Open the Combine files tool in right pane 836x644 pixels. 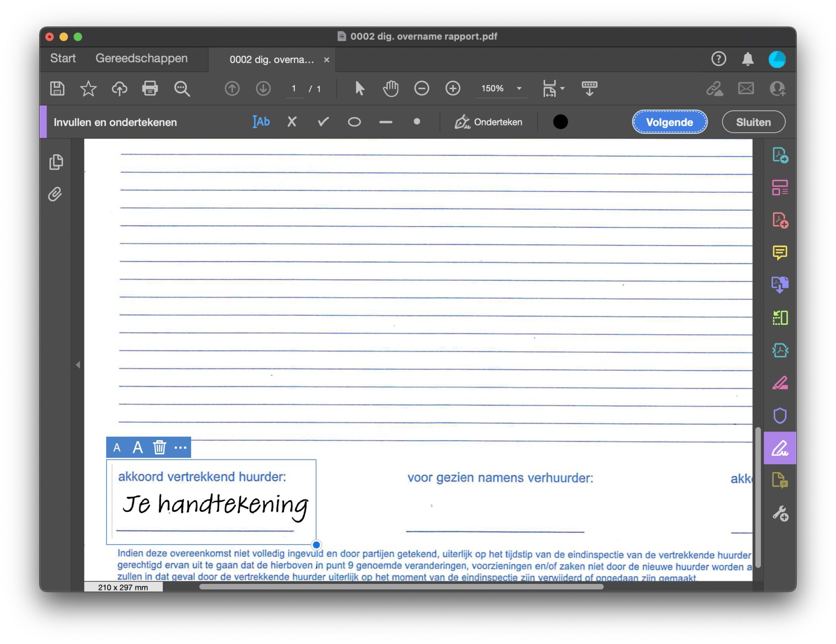[x=780, y=285]
